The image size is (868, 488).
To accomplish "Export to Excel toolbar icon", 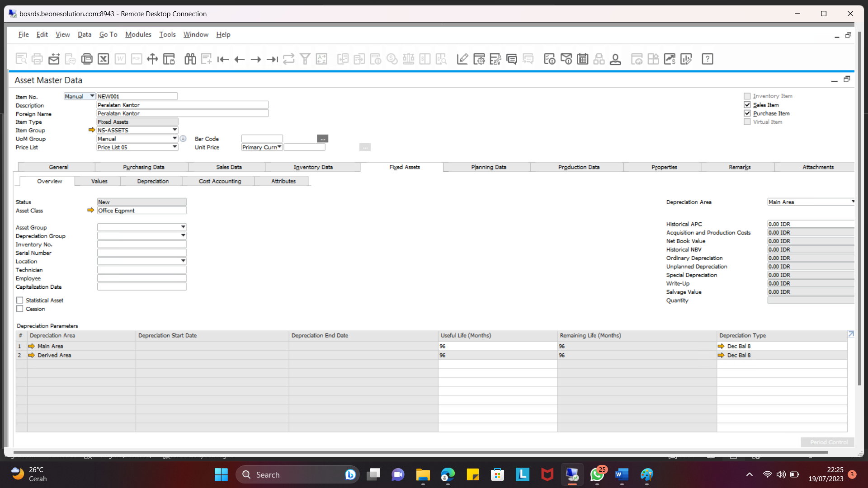I will pos(104,59).
